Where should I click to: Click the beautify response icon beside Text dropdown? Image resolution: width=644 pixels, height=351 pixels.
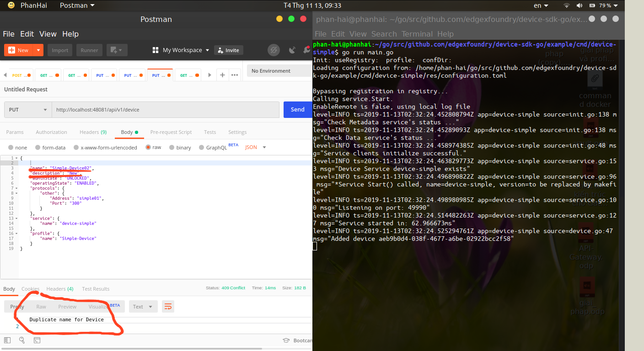[168, 306]
